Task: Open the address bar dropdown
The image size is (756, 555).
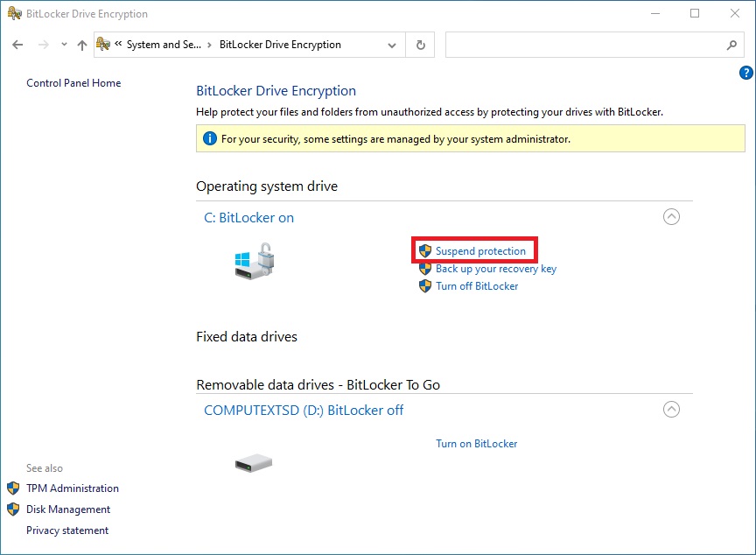Action: [x=390, y=45]
